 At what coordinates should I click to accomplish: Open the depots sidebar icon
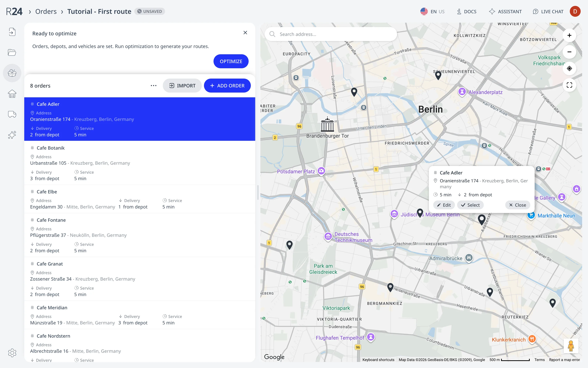click(x=12, y=94)
